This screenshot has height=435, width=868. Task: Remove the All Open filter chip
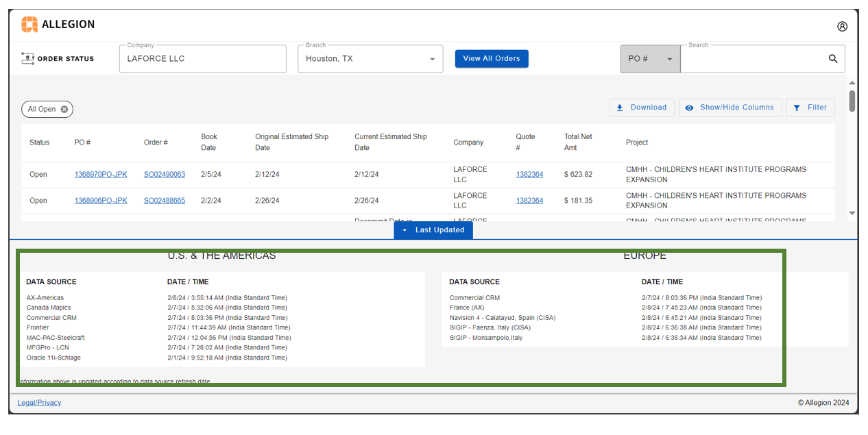coord(64,109)
